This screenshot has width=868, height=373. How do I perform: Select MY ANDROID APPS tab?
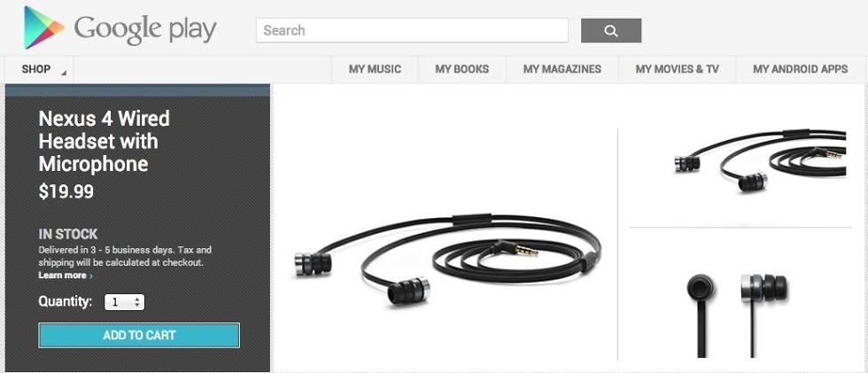[x=801, y=69]
